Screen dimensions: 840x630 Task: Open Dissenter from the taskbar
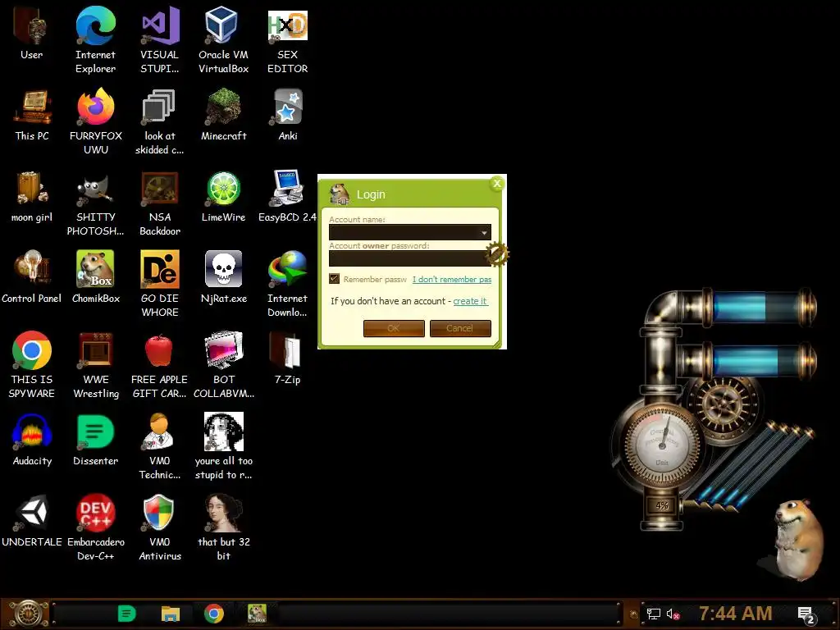[x=127, y=614]
